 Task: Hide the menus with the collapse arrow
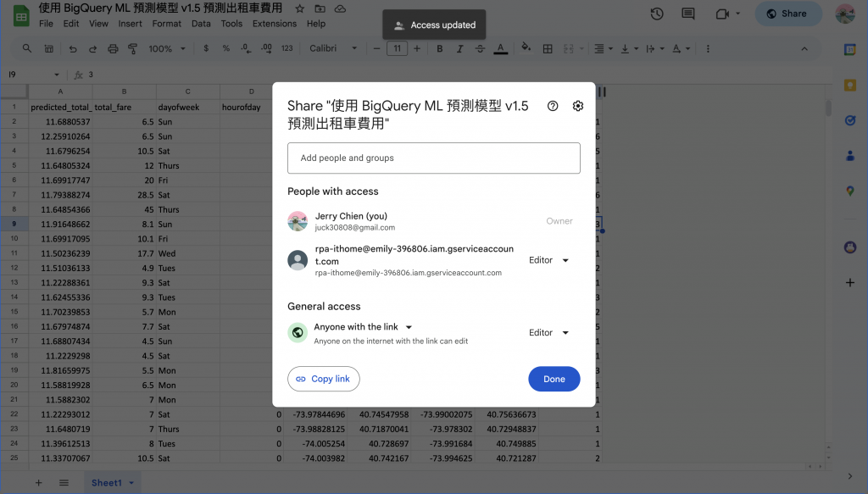[804, 48]
